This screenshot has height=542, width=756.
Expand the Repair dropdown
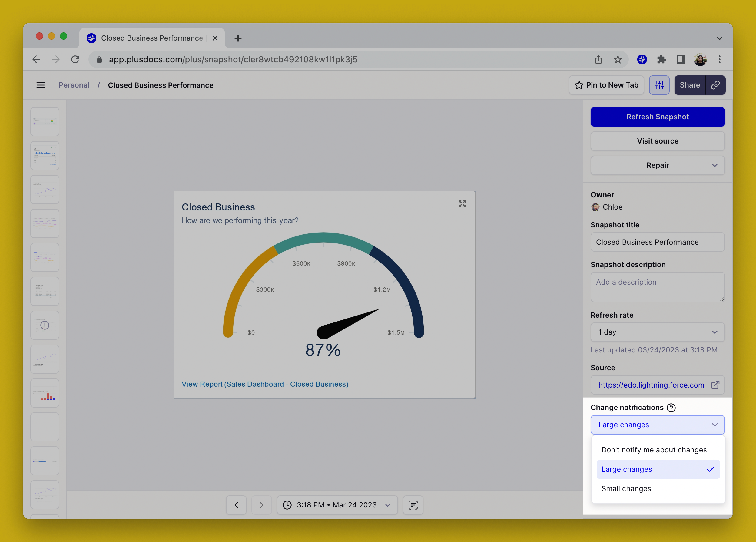tap(657, 165)
